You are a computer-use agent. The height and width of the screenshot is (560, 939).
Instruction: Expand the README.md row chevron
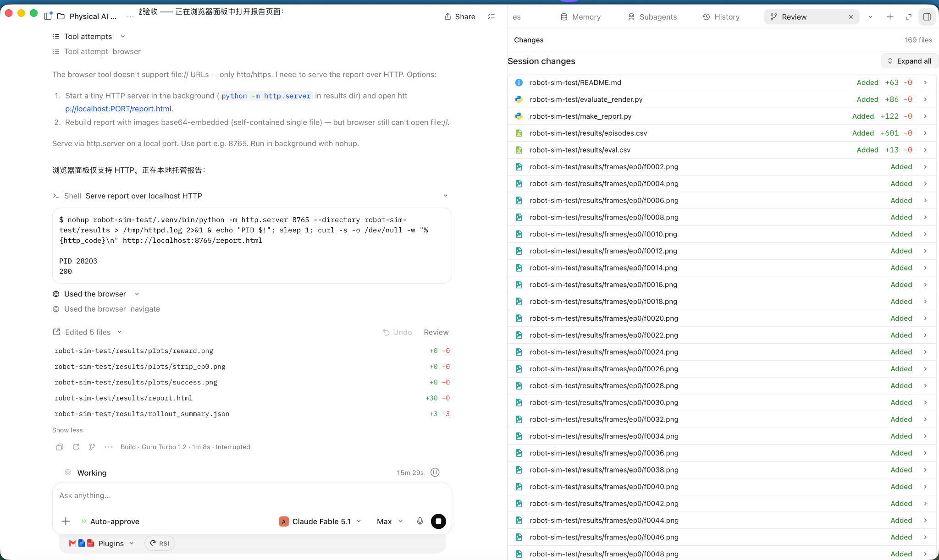[x=925, y=82]
